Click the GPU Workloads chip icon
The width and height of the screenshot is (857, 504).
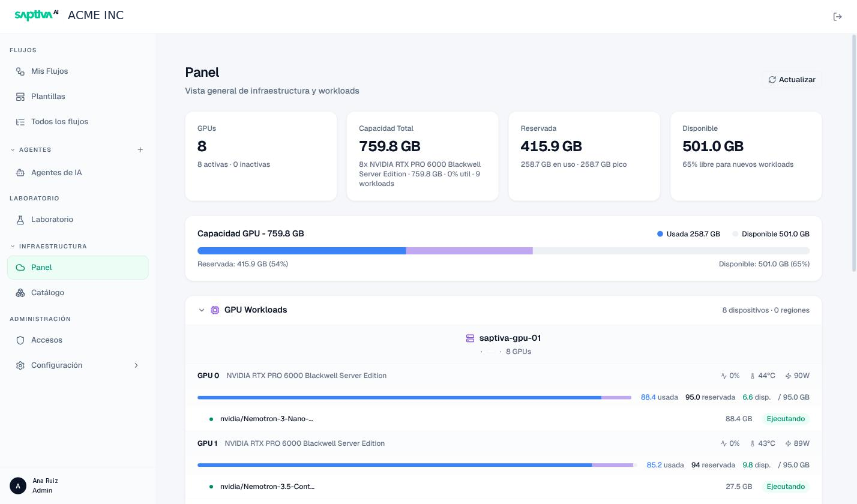tap(215, 310)
